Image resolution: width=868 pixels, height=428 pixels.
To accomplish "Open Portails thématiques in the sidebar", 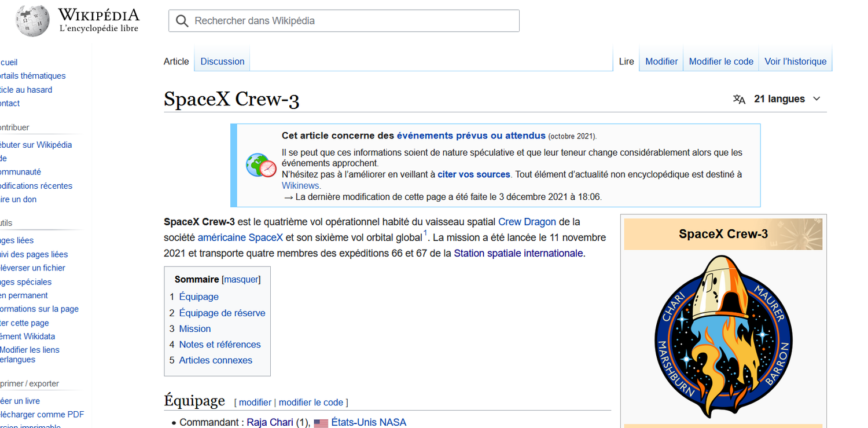I will (x=33, y=76).
